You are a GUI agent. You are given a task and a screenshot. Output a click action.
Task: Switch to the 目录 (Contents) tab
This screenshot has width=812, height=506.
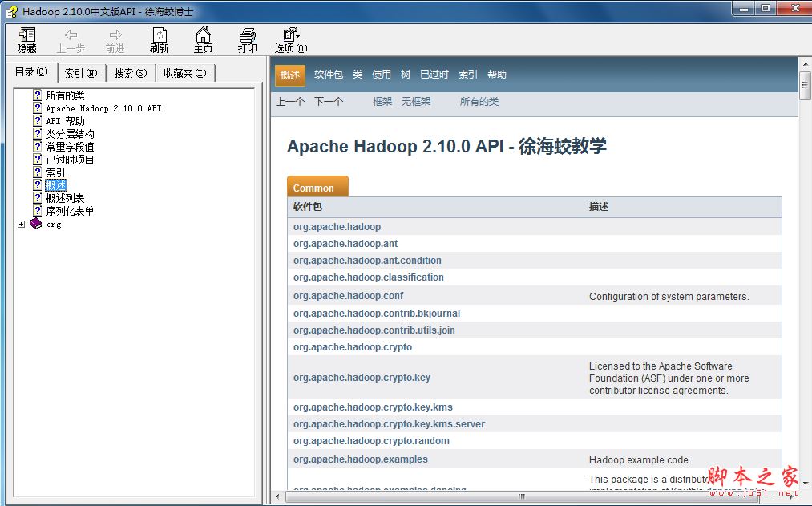point(31,71)
